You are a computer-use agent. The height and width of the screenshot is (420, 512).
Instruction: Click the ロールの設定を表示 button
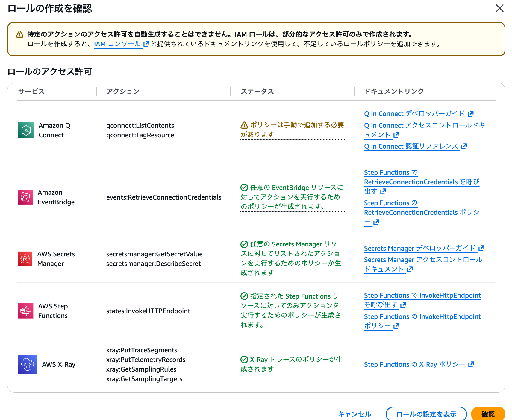(426, 414)
